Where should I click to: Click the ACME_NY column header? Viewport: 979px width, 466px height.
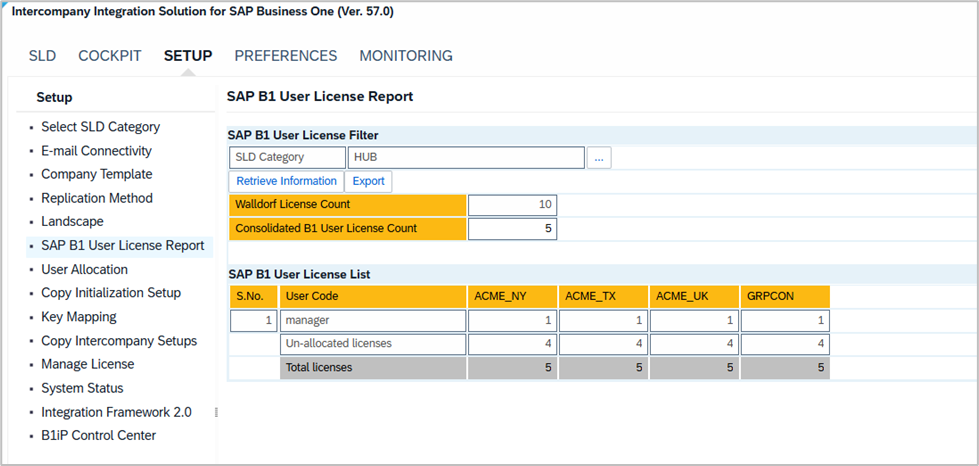point(513,296)
